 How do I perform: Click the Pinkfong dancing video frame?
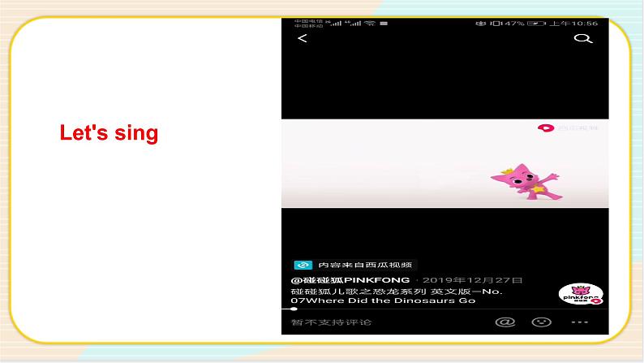pos(444,163)
